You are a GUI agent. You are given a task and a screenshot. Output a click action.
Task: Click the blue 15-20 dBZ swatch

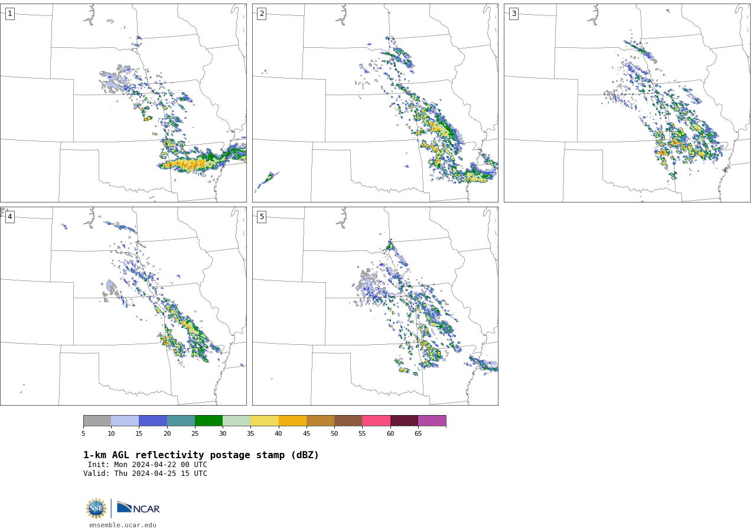(x=153, y=421)
